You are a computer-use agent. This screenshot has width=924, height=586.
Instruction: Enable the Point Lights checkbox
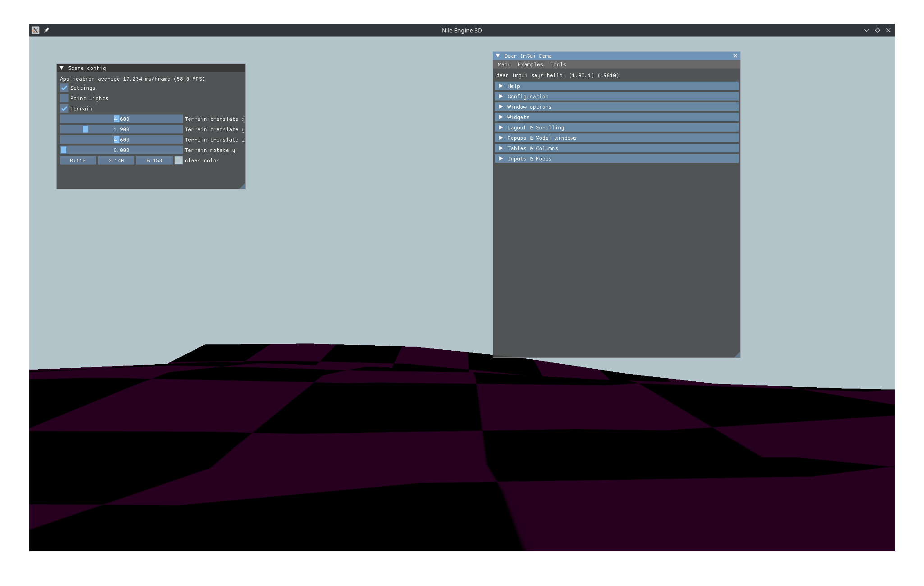point(64,98)
